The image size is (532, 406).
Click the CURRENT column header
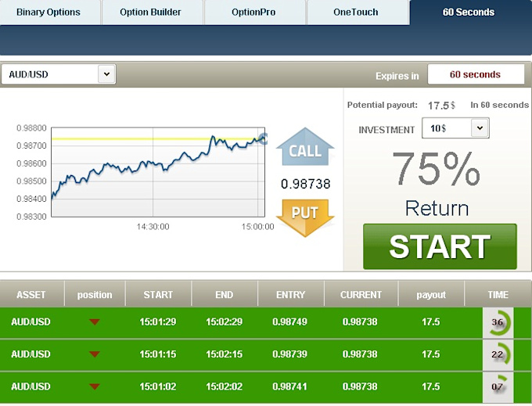(x=361, y=294)
